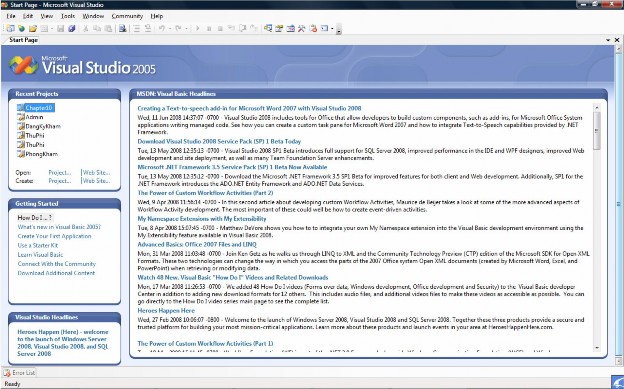Viewport: 624px width, 389px height.
Task: Open 'Advanced Basics: Office 2007 Files and LINQ'
Action: coord(197,244)
